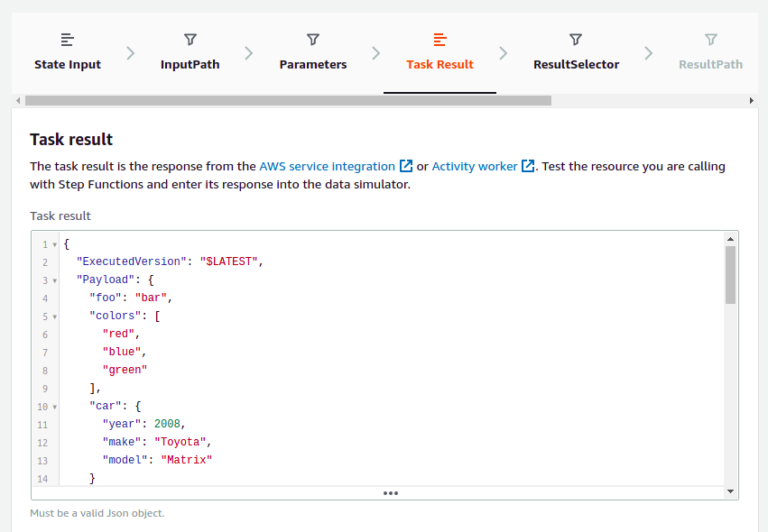Click the horizontal tab scrollbar thumb
Image resolution: width=768 pixels, height=532 pixels.
(x=288, y=100)
